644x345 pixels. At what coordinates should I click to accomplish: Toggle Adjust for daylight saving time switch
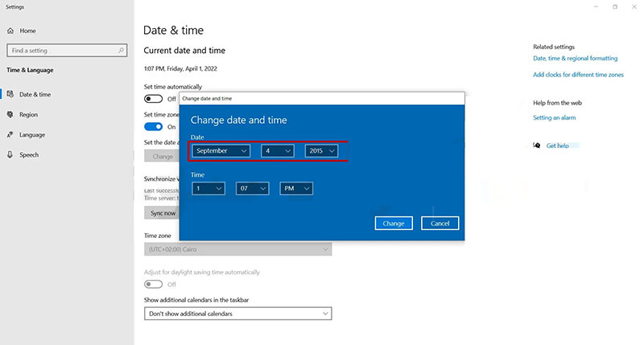tap(153, 285)
